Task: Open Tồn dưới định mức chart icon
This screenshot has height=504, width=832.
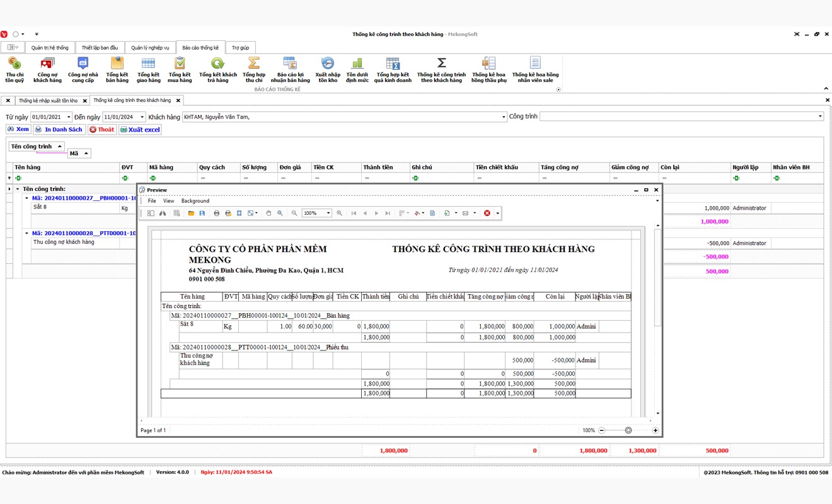Action: click(357, 69)
